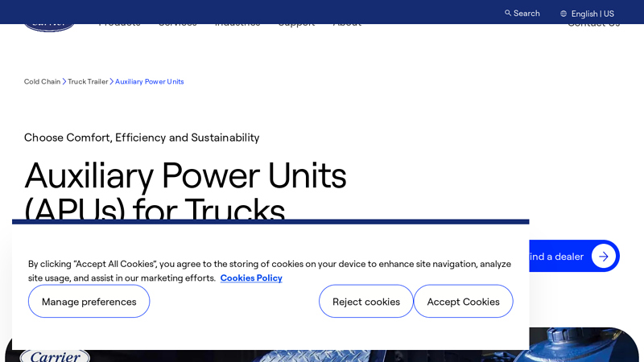Click the Auxiliary Power Units (APUs) for Trucks heading
This screenshot has width=644, height=362.
[x=185, y=191]
